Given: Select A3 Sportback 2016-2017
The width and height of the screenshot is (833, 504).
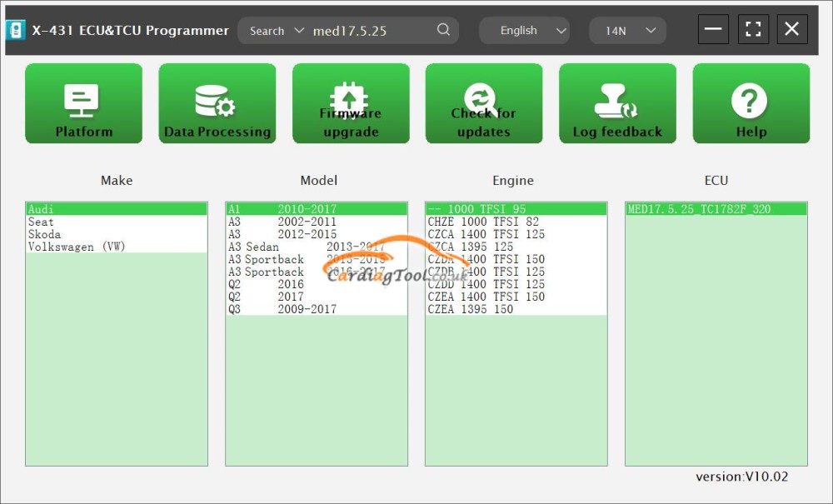Looking at the screenshot, I should pos(317,272).
